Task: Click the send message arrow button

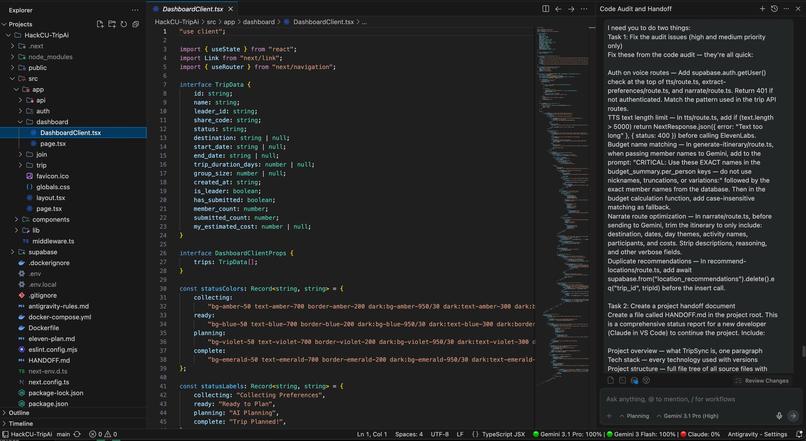Action: (793, 415)
